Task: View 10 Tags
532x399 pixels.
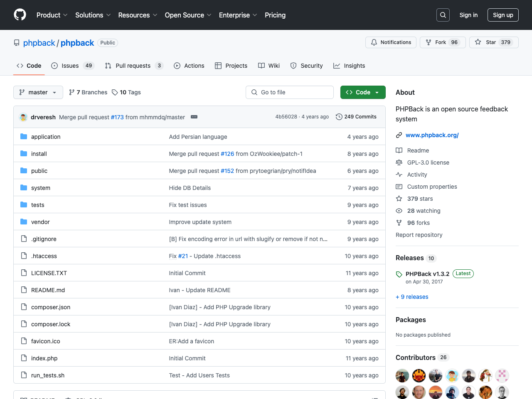Action: point(126,92)
